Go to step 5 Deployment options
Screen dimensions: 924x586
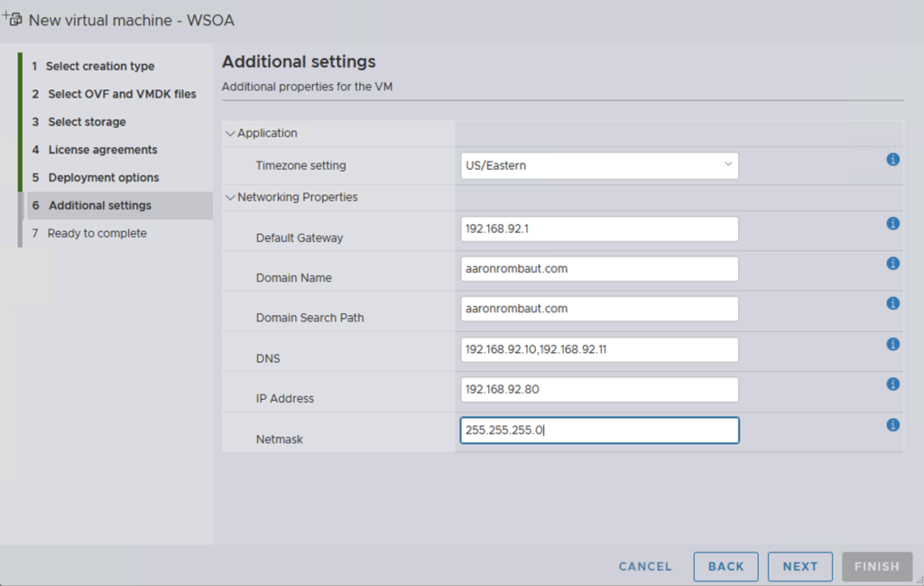tap(103, 178)
